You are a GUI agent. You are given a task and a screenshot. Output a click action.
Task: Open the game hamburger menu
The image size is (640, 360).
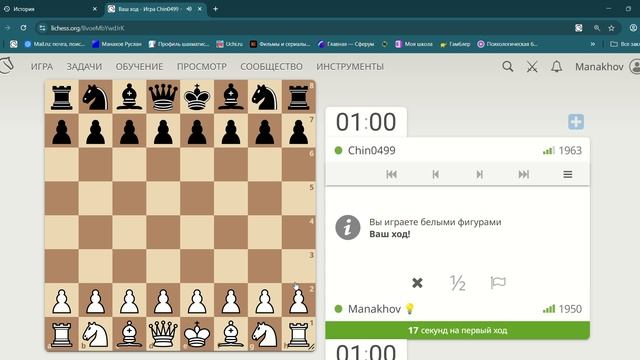click(568, 174)
